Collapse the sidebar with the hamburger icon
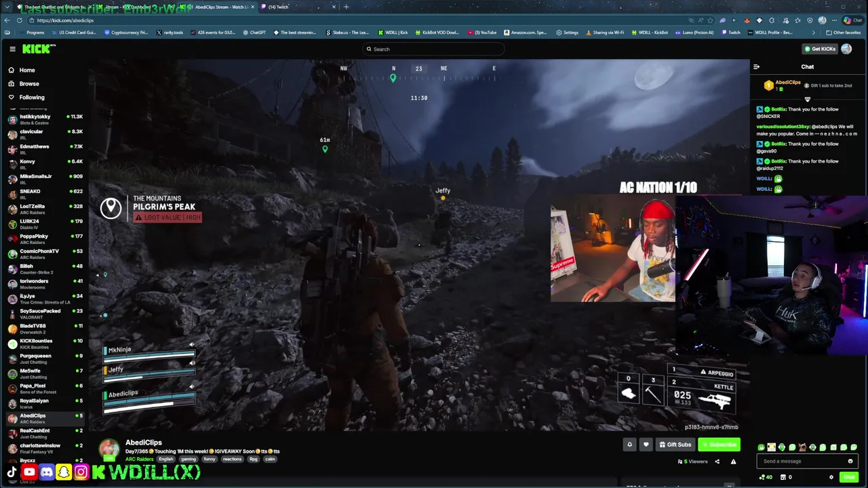Viewport: 868px width, 488px height. pos(12,49)
